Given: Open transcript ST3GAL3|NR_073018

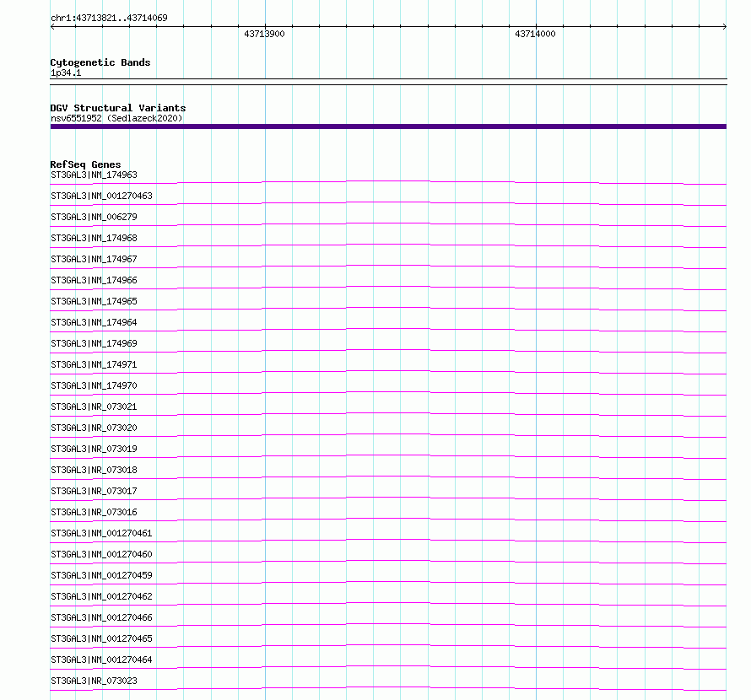Looking at the screenshot, I should (x=94, y=470).
